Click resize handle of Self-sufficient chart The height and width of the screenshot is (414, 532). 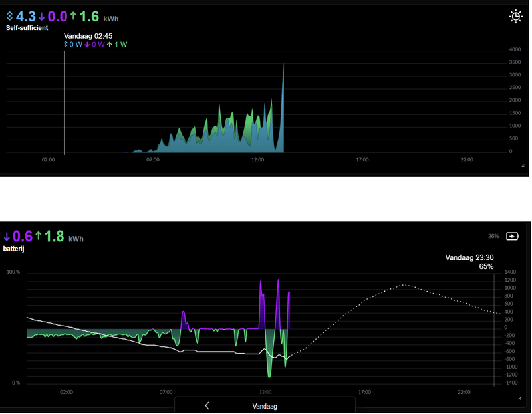(x=523, y=166)
